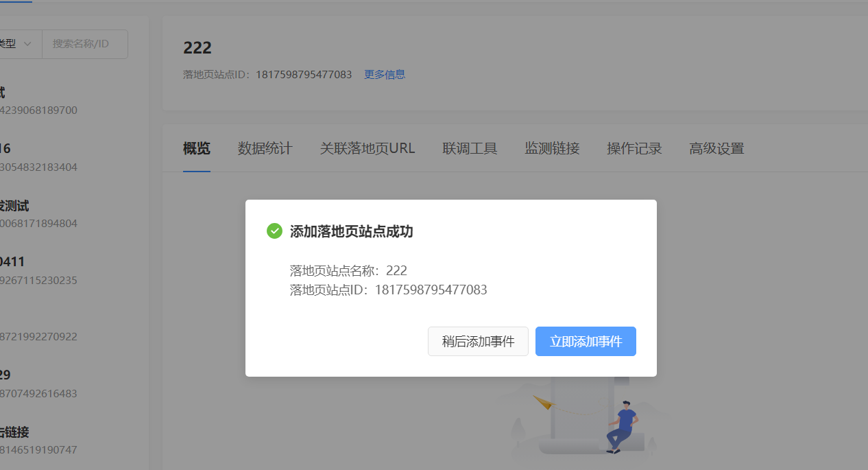Open the 监测链接 tab

point(552,148)
